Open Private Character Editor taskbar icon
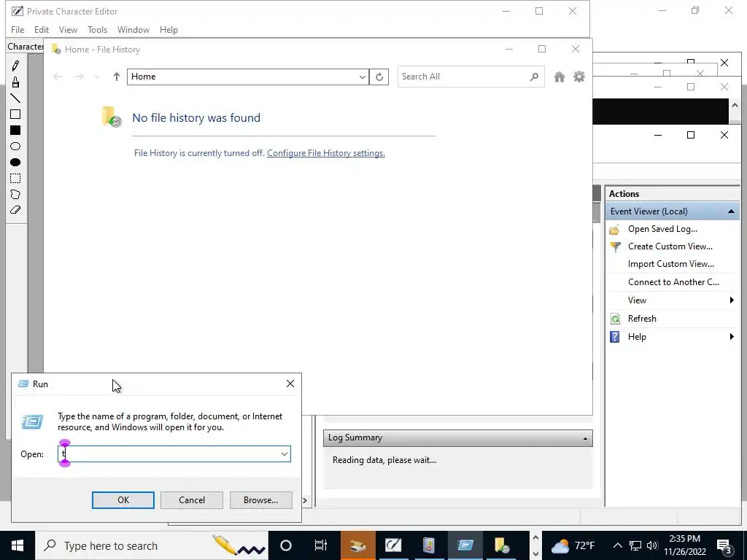This screenshot has width=747, height=560. point(393,545)
